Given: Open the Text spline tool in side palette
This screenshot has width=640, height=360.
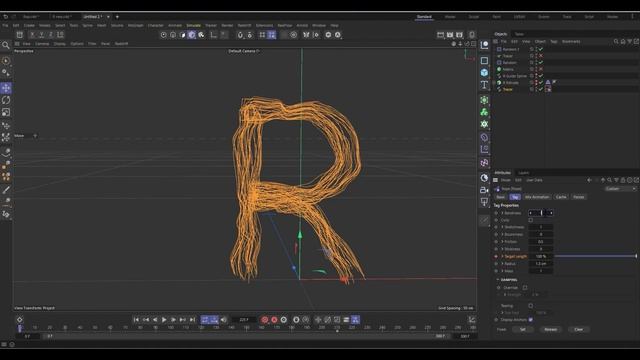Looking at the screenshot, I should (484, 85).
